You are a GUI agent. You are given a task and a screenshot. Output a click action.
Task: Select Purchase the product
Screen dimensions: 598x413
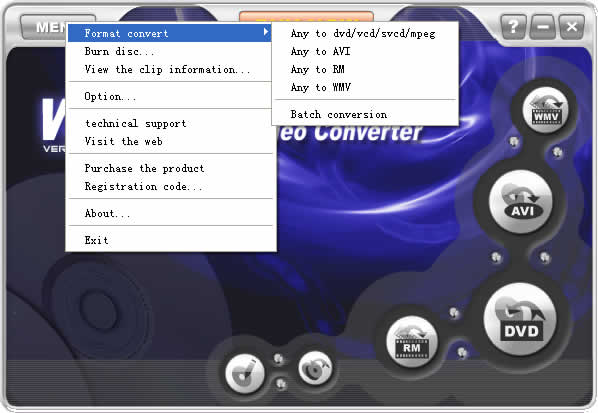tap(169, 169)
